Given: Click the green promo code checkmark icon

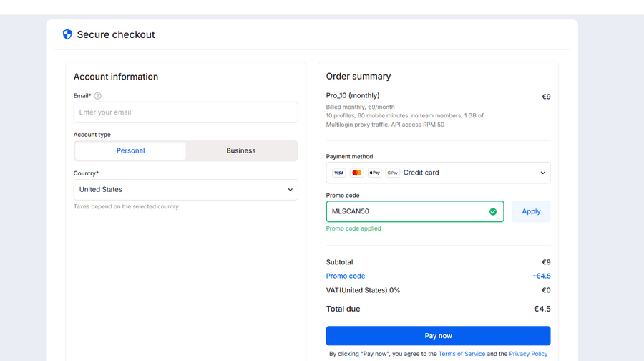Looking at the screenshot, I should [493, 211].
